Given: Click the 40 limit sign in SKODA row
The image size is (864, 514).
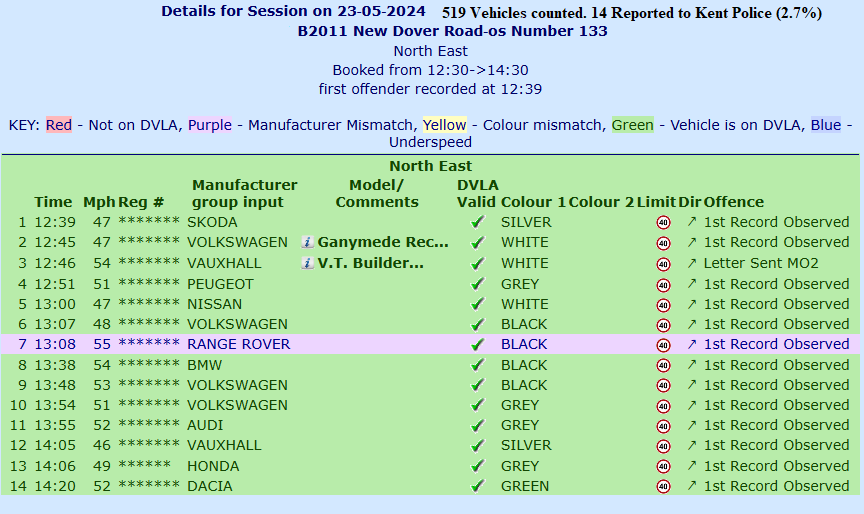Looking at the screenshot, I should point(663,223).
